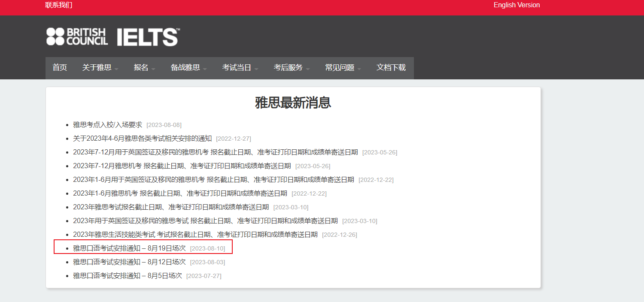This screenshot has height=302, width=644.
Task: Open 雅思考点入校/入场要求 news item
Action: point(107,125)
